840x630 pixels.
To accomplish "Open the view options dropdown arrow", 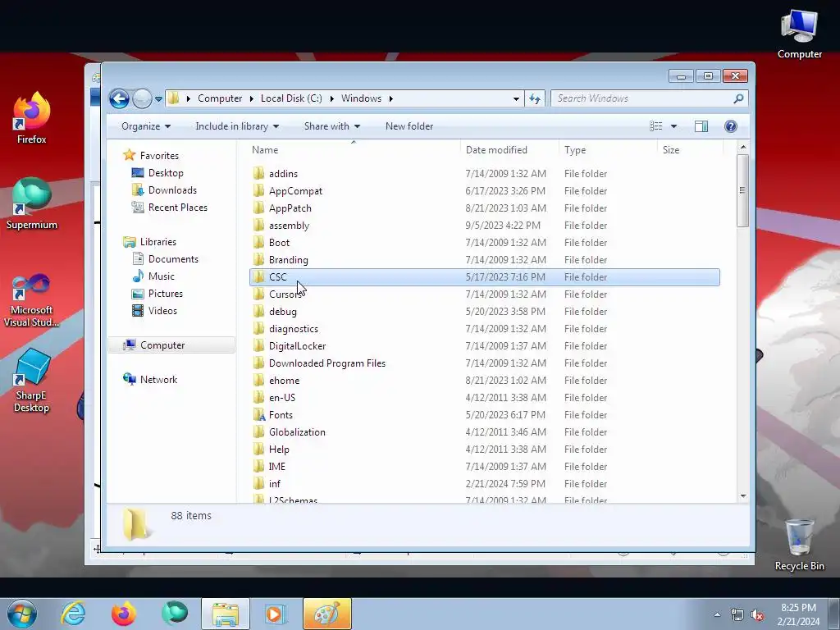I will pyautogui.click(x=674, y=126).
